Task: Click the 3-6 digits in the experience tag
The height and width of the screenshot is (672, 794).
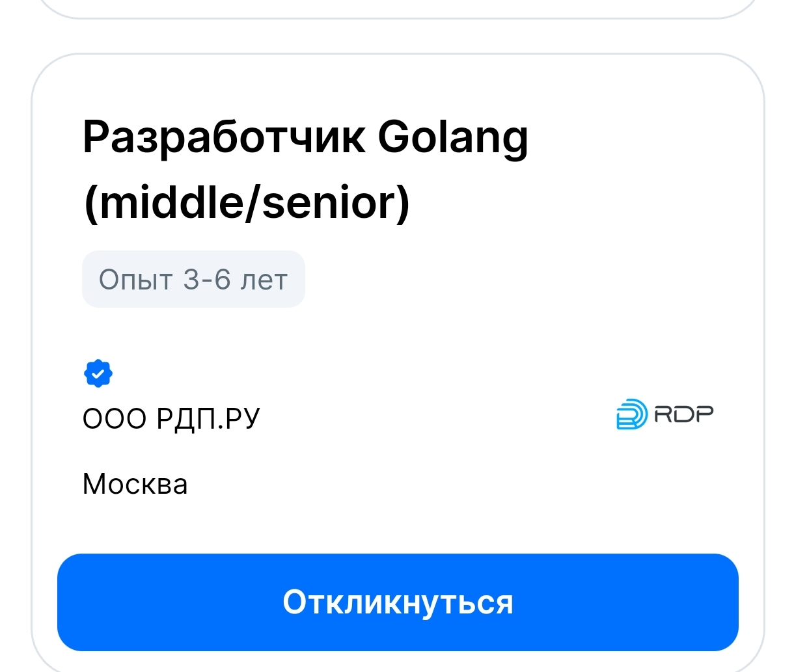Action: 207,280
